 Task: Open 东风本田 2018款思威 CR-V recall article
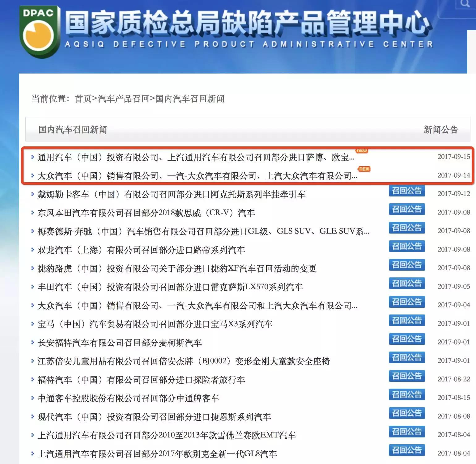tap(146, 213)
